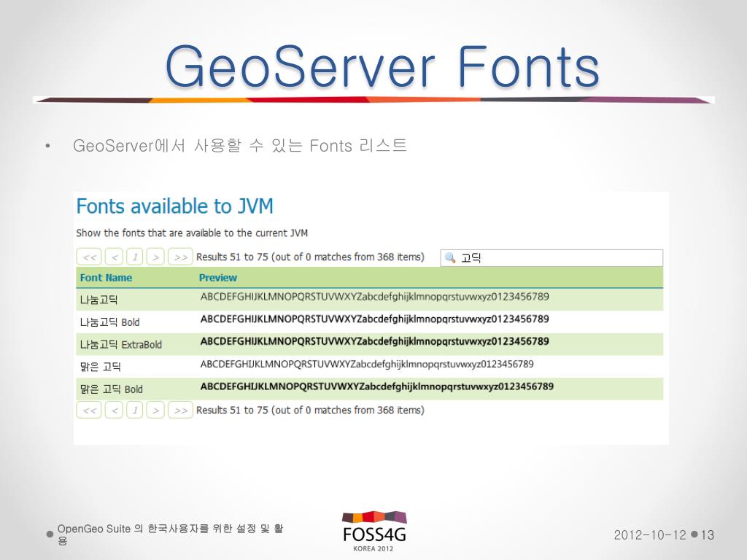Select the 맑은 고딕 Bold font name

point(111,389)
